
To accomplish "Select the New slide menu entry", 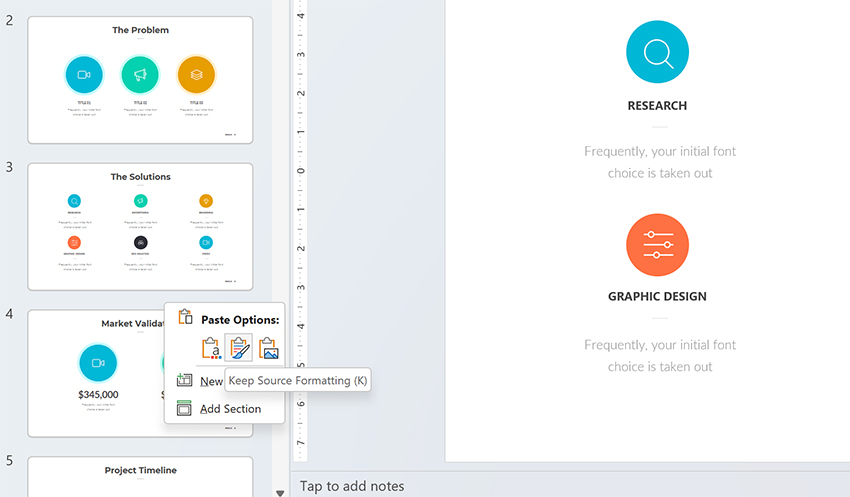I will (211, 381).
